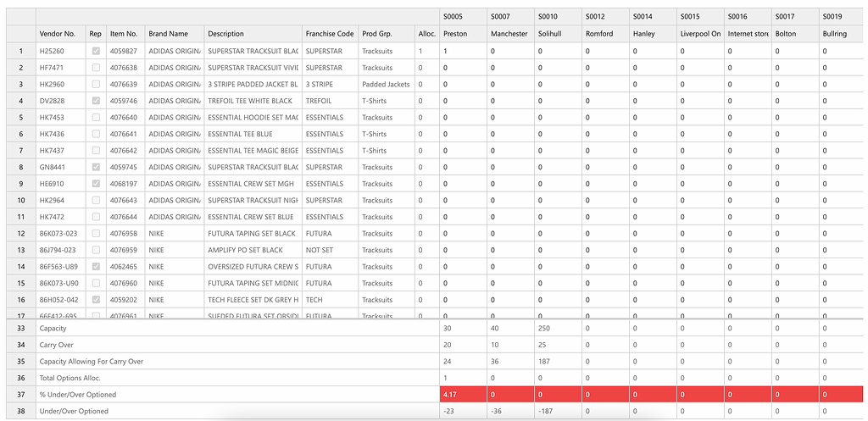This screenshot has height=421, width=868.
Task: Select the NOT SET franchise code cell
Action: [x=330, y=250]
